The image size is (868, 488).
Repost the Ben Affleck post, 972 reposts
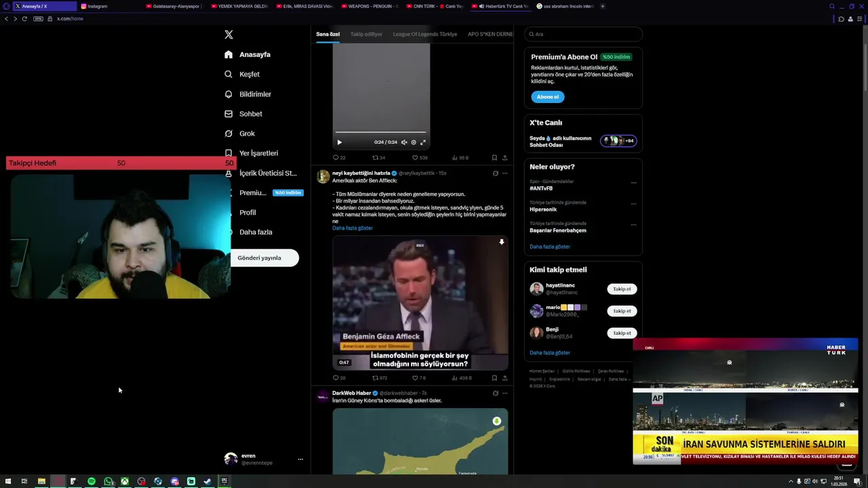point(379,378)
